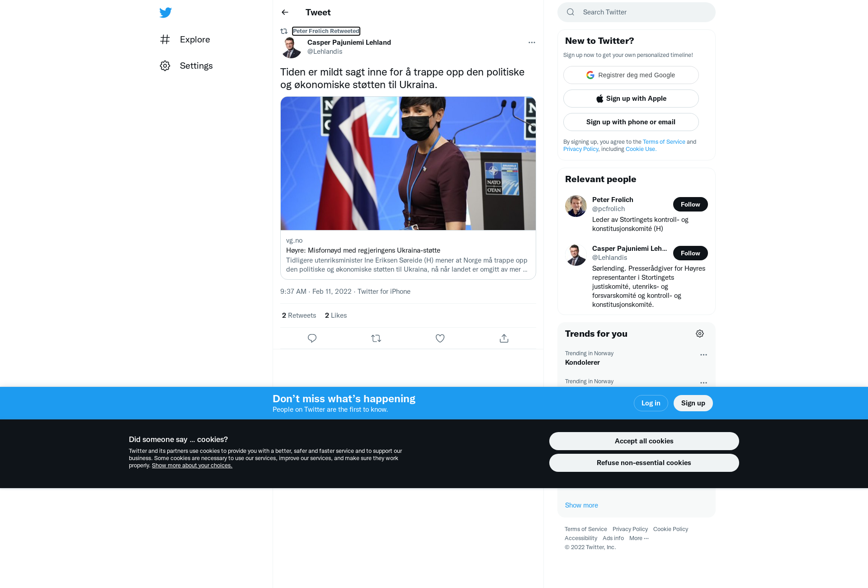This screenshot has height=588, width=868.
Task: Open Trends settings gear icon
Action: (x=700, y=334)
